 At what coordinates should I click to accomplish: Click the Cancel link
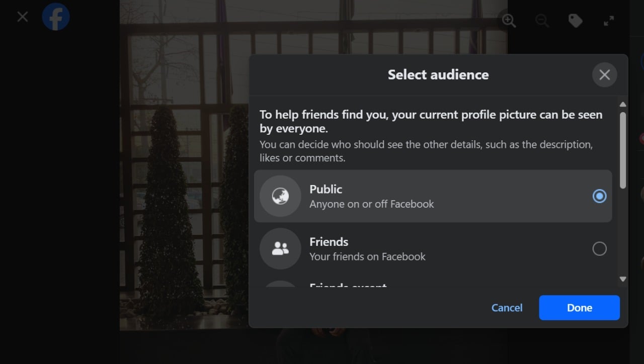pyautogui.click(x=507, y=308)
